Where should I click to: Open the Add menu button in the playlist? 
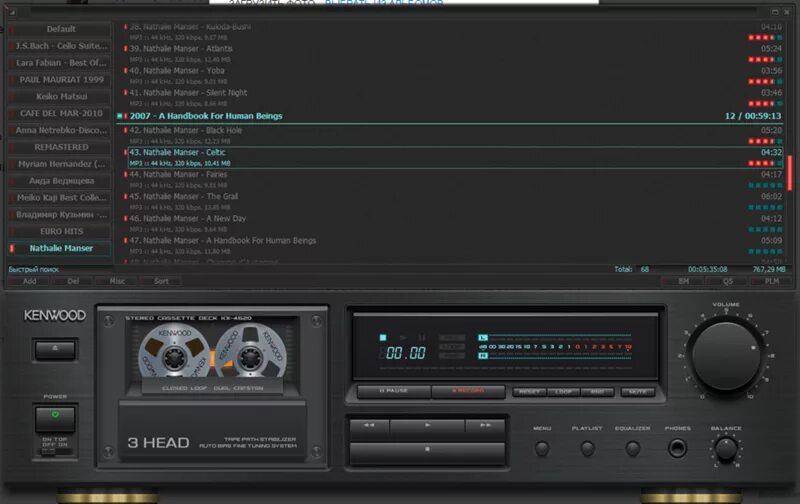(29, 281)
